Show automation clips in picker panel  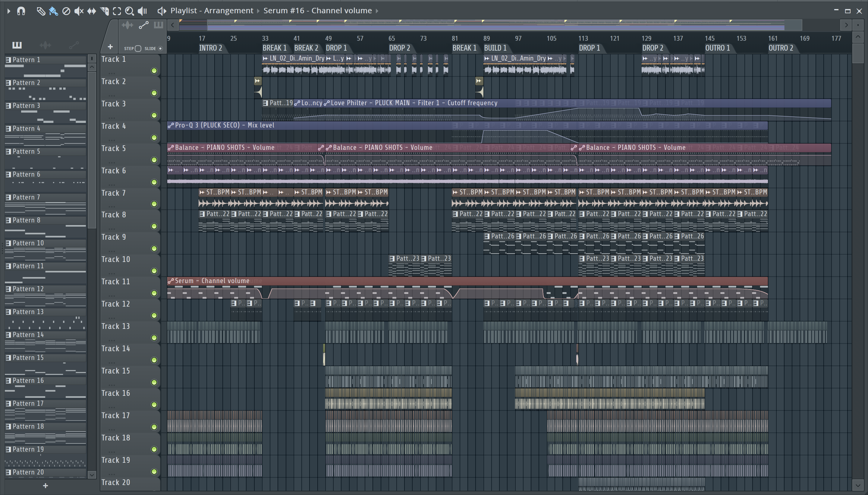[74, 45]
